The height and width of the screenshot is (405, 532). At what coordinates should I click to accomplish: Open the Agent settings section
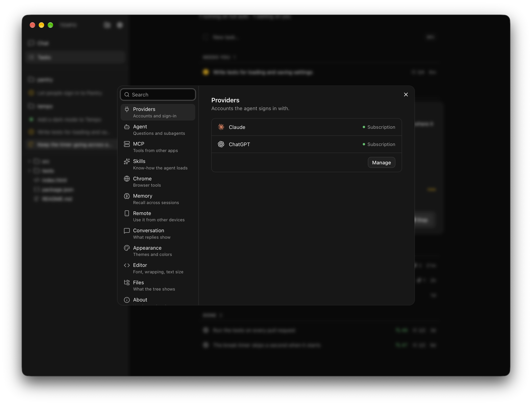point(158,130)
